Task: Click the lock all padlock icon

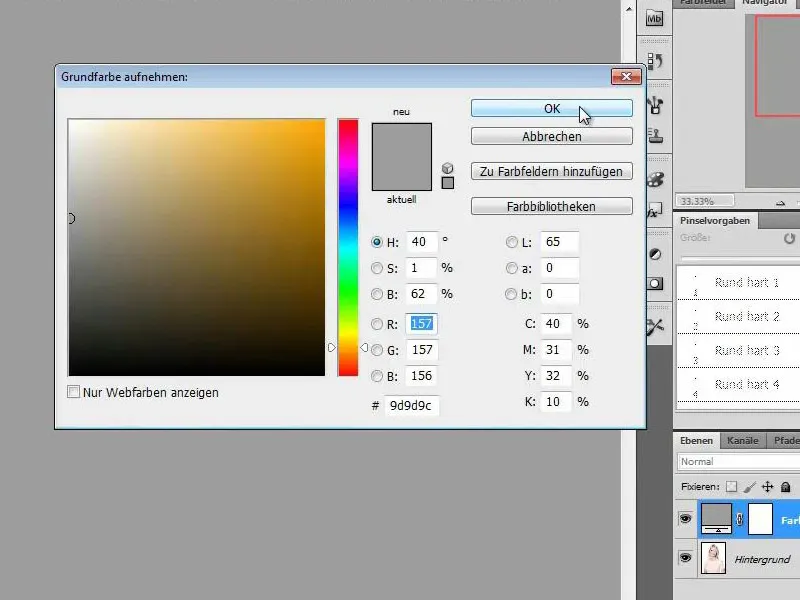Action: click(786, 487)
